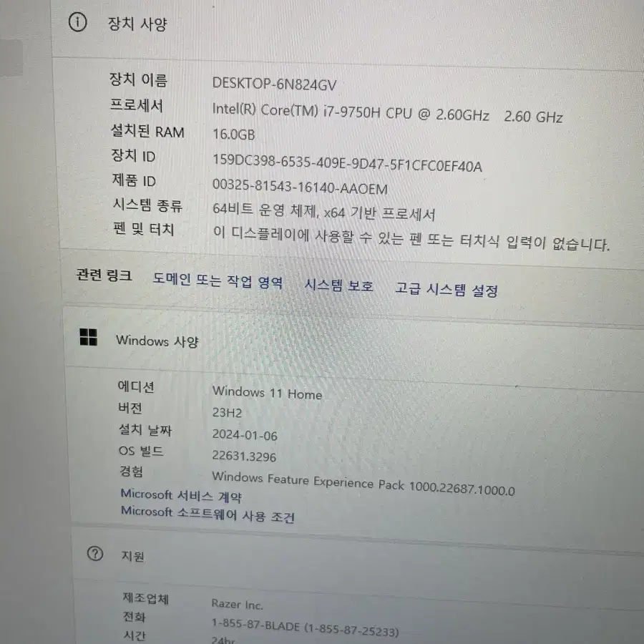Click the Windows 11 Home edition text

pos(267,392)
